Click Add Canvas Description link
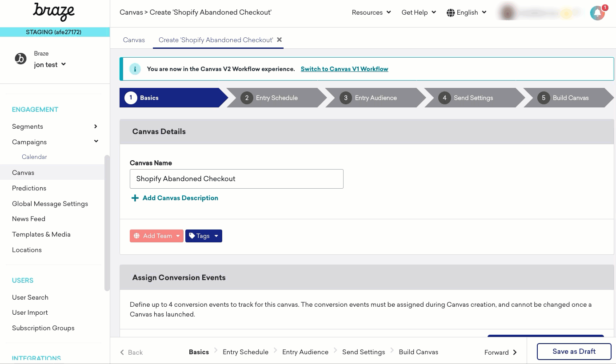The width and height of the screenshot is (616, 364). tap(180, 198)
